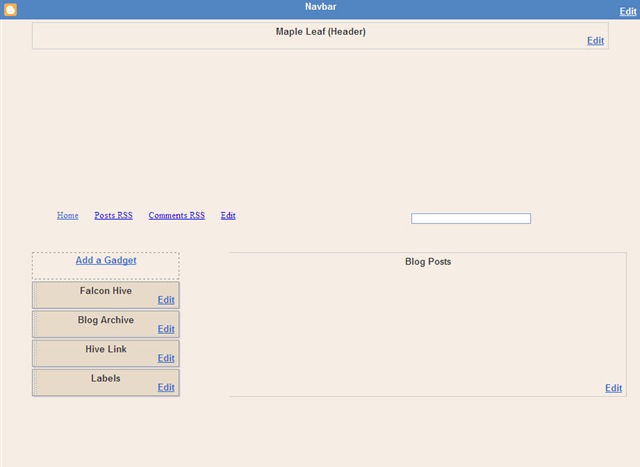Click the Maple Leaf (Header) title text

[x=320, y=31]
